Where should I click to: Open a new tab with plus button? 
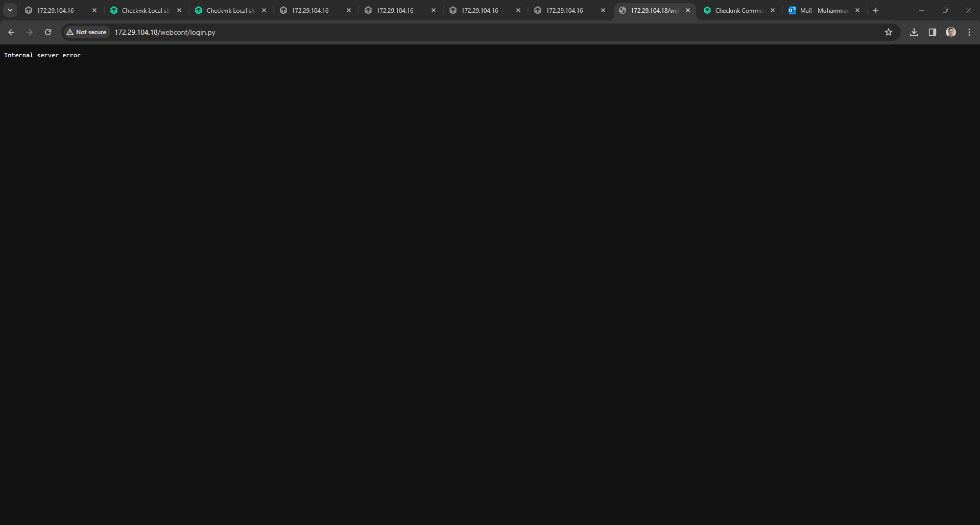coord(876,10)
